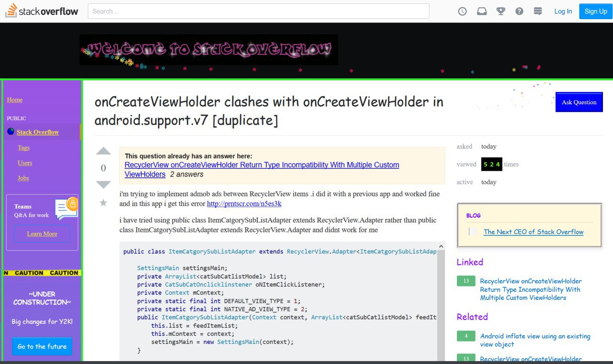Image resolution: width=613 pixels, height=364 pixels.
Task: Upvote the question with the up arrow
Action: coord(103,151)
